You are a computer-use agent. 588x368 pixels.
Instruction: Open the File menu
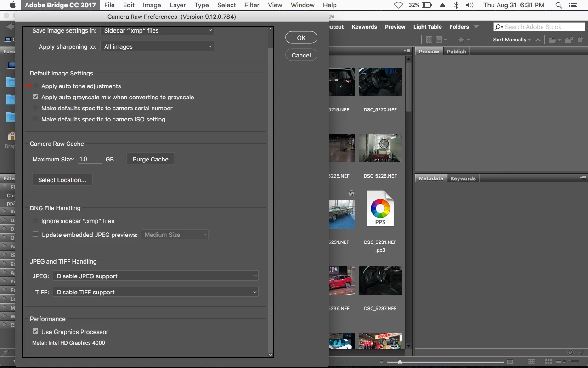click(109, 5)
